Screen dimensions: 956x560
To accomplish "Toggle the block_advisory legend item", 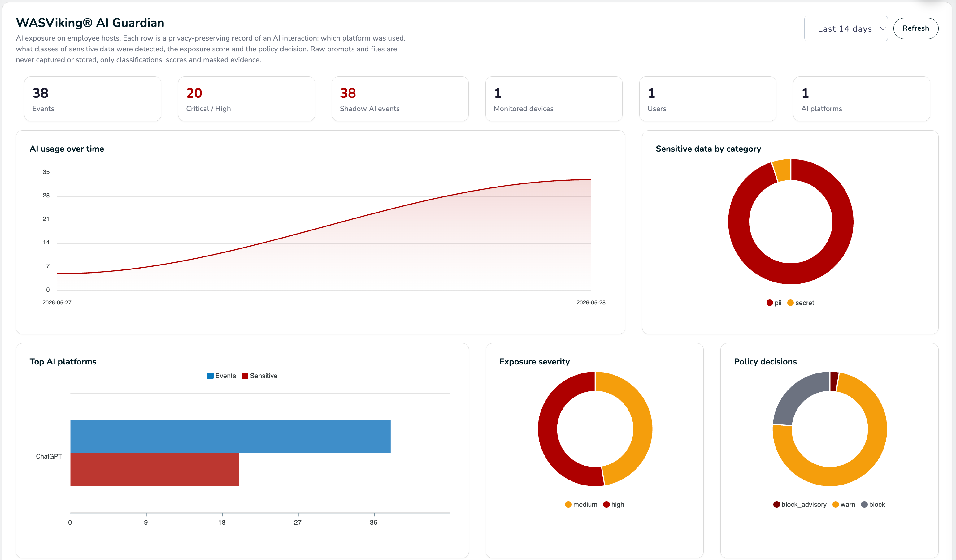I will (800, 504).
